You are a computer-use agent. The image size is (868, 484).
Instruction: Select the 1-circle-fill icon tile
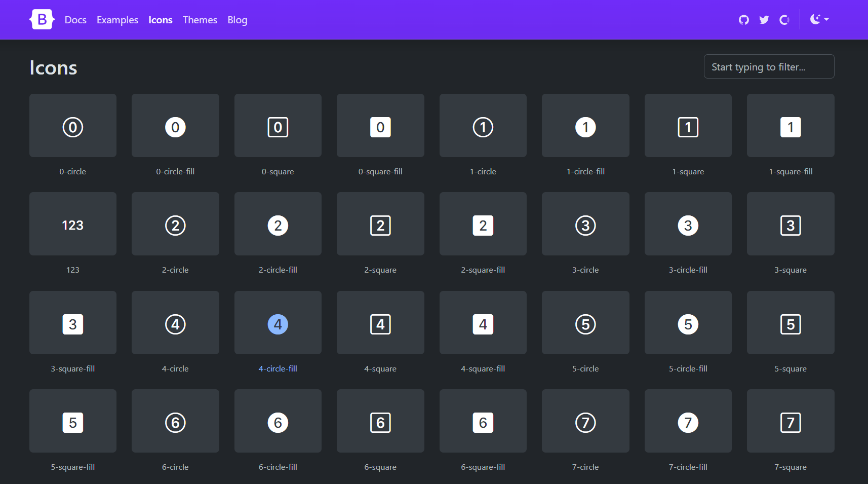(x=585, y=125)
